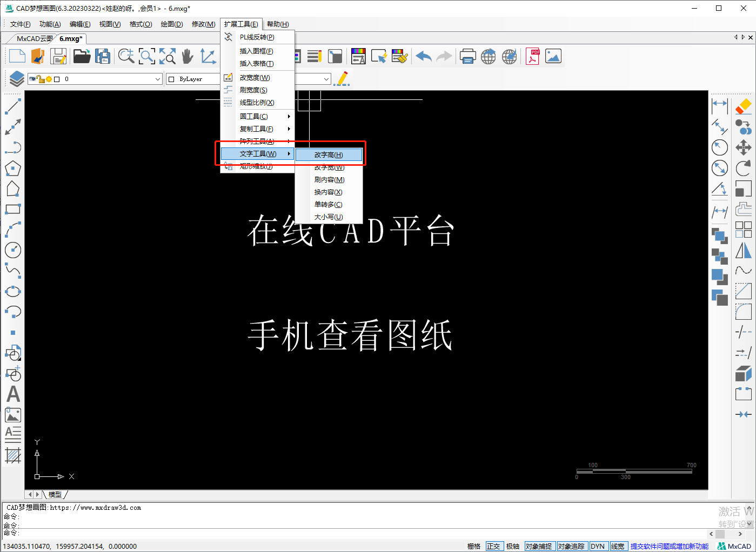Toggle 栅格 grid mode in status bar
This screenshot has width=756, height=552.
point(474,546)
